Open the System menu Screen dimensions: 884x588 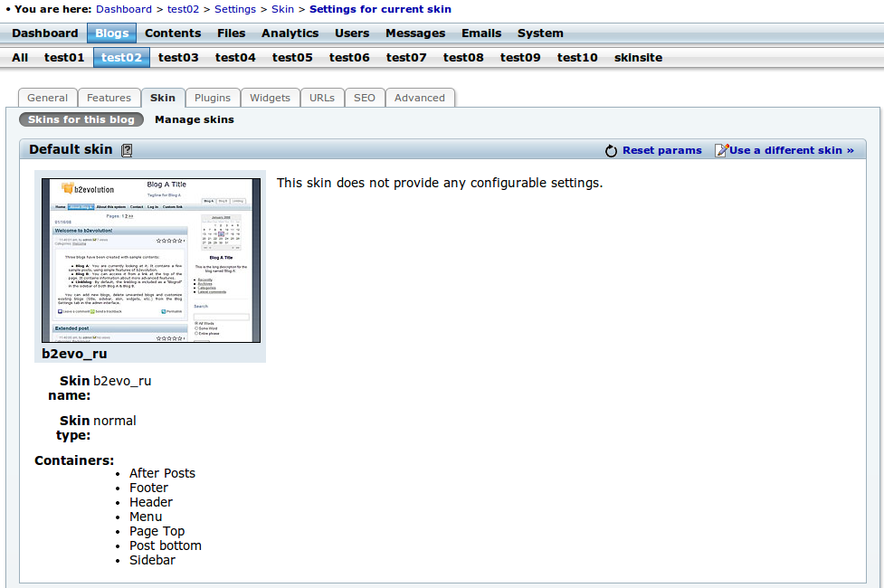pyautogui.click(x=540, y=33)
